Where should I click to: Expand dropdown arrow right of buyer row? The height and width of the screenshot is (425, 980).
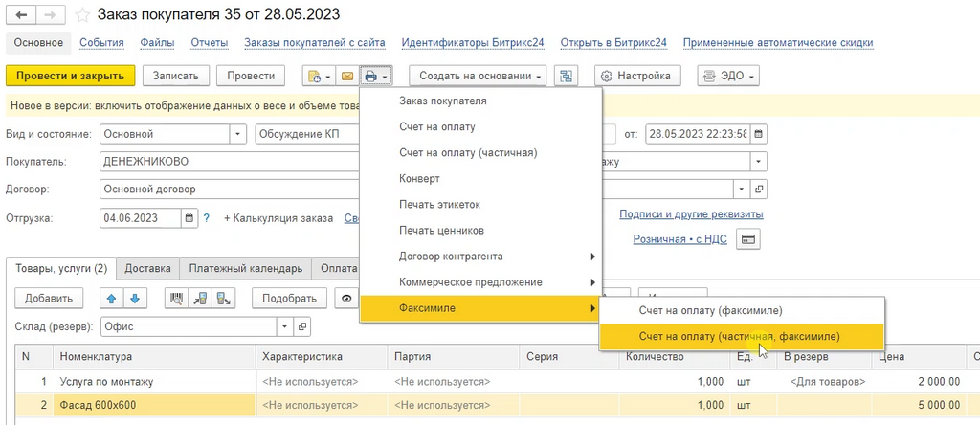click(x=759, y=162)
